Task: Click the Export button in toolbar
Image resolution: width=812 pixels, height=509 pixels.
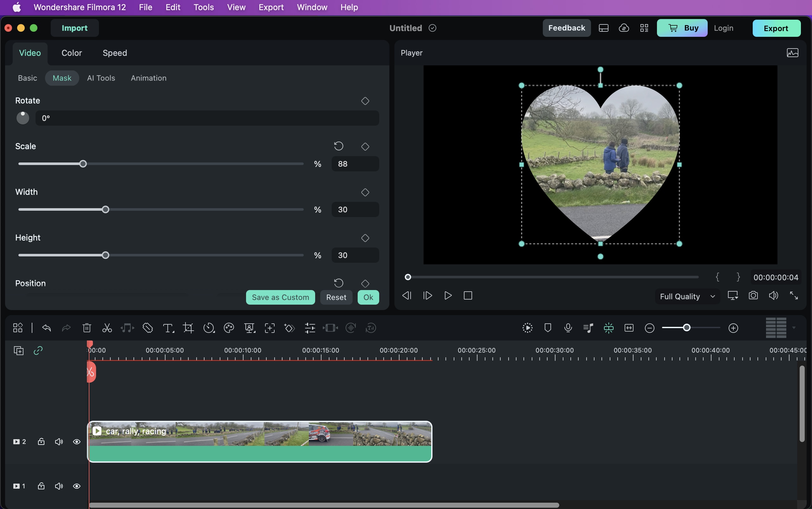Action: (x=776, y=28)
